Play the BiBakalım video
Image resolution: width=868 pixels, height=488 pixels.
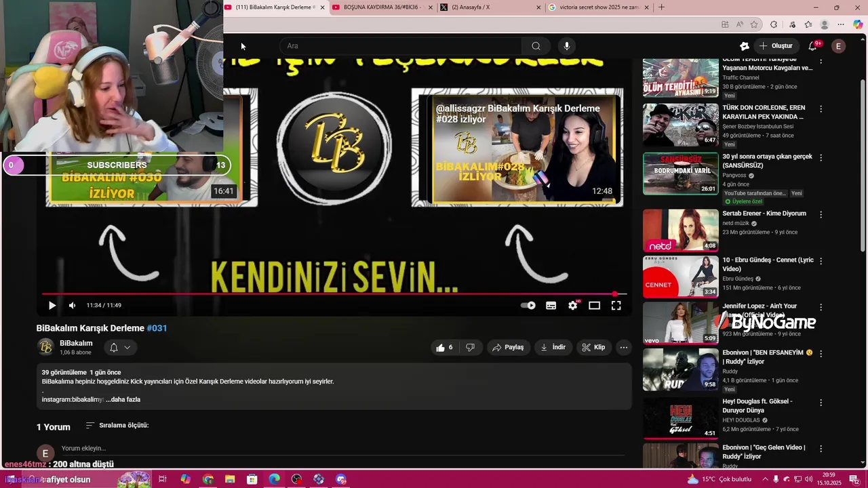coord(52,306)
